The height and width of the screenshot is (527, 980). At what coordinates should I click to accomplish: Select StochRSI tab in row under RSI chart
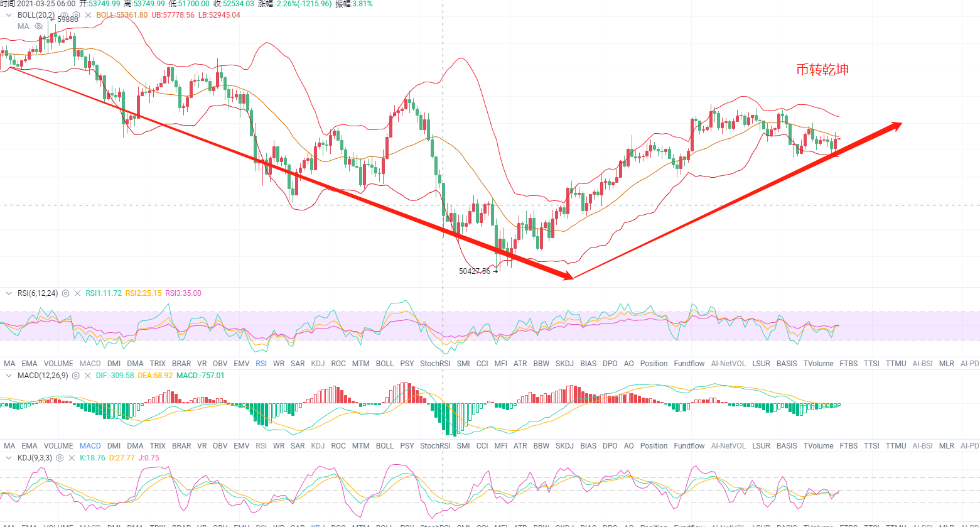click(x=436, y=364)
